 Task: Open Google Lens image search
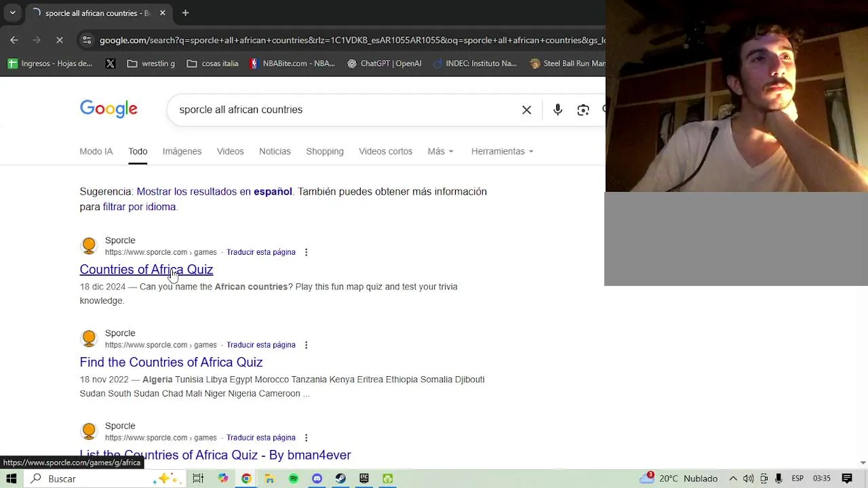pos(583,110)
